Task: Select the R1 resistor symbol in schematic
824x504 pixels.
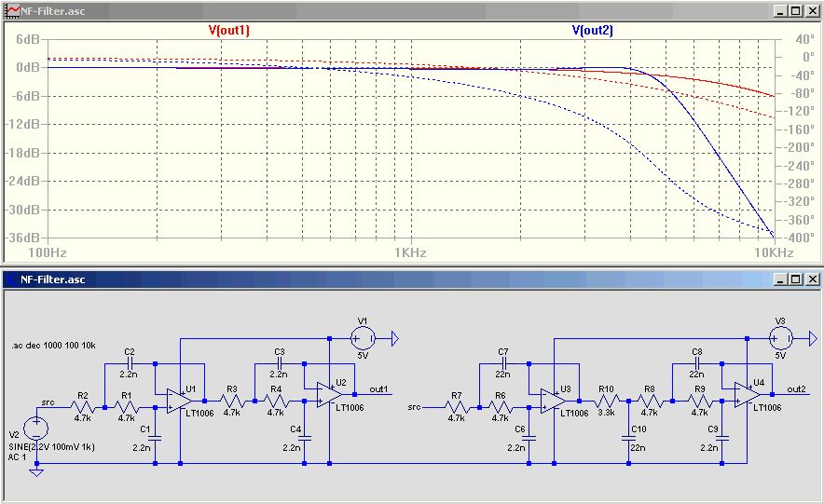Action: (x=127, y=407)
